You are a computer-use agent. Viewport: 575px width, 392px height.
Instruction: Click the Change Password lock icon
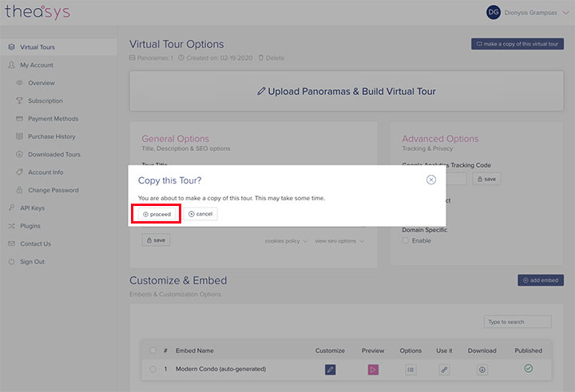click(19, 190)
